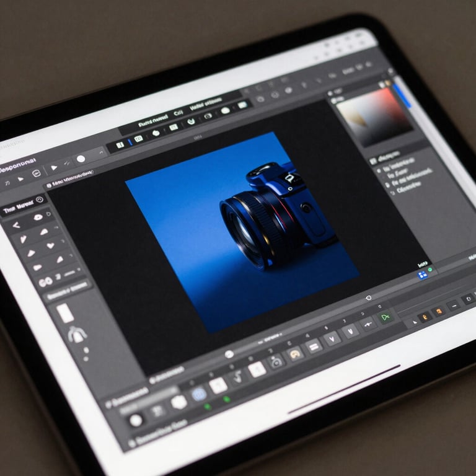Select the white square tile beside the blue circle
Viewport: 476px width, 476px height.
pyautogui.click(x=218, y=386)
